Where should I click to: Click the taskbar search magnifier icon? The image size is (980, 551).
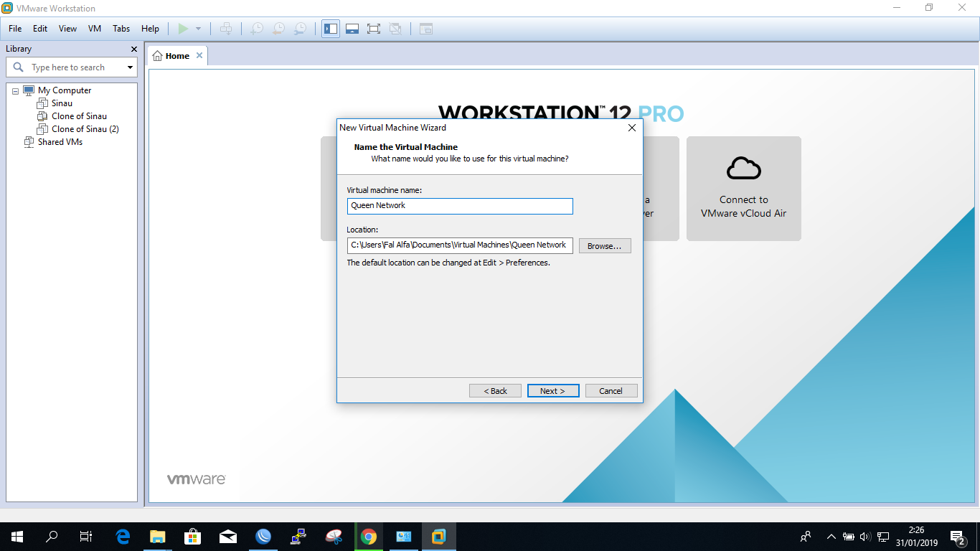(52, 537)
